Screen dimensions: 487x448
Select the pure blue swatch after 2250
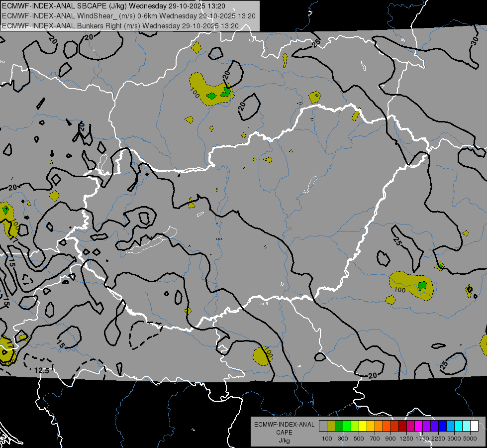click(443, 426)
